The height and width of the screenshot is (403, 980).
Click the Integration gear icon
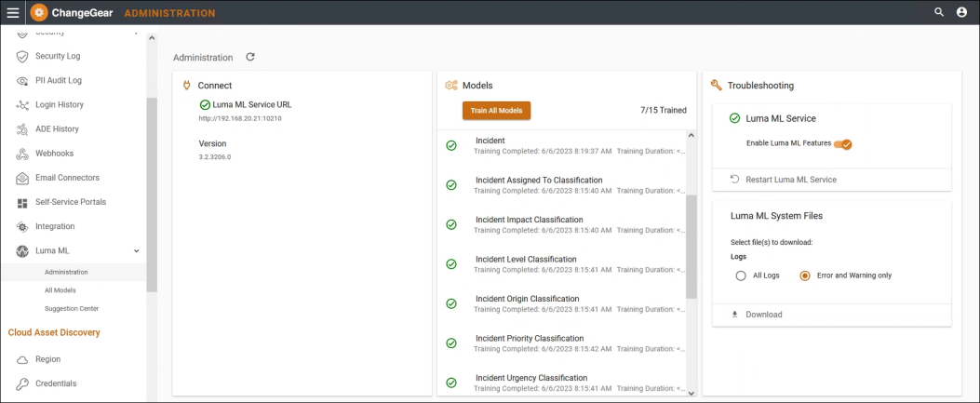(x=22, y=227)
